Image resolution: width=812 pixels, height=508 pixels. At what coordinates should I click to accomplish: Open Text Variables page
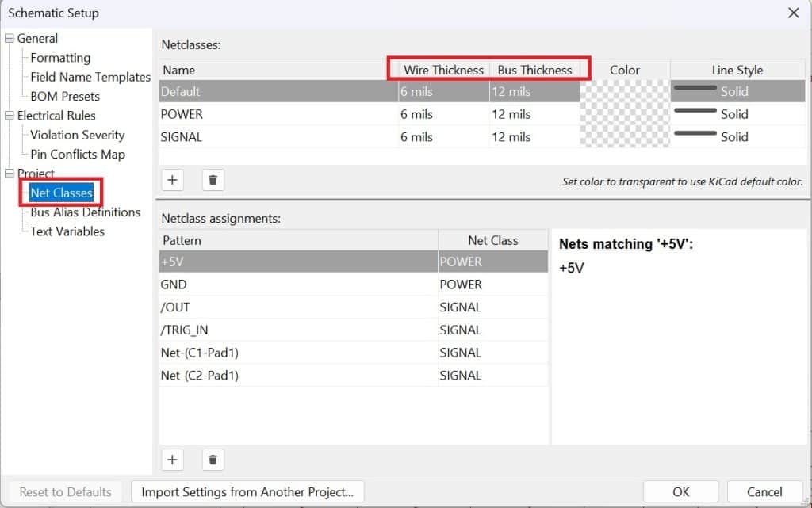coord(67,231)
